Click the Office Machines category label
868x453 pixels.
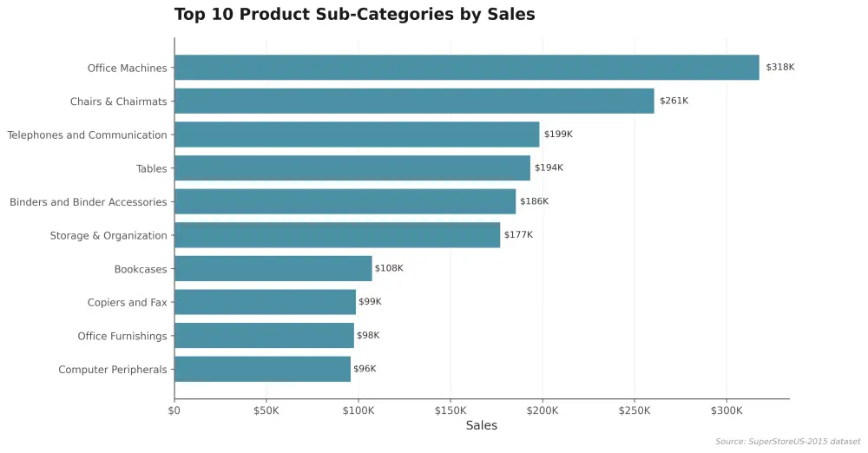point(127,68)
